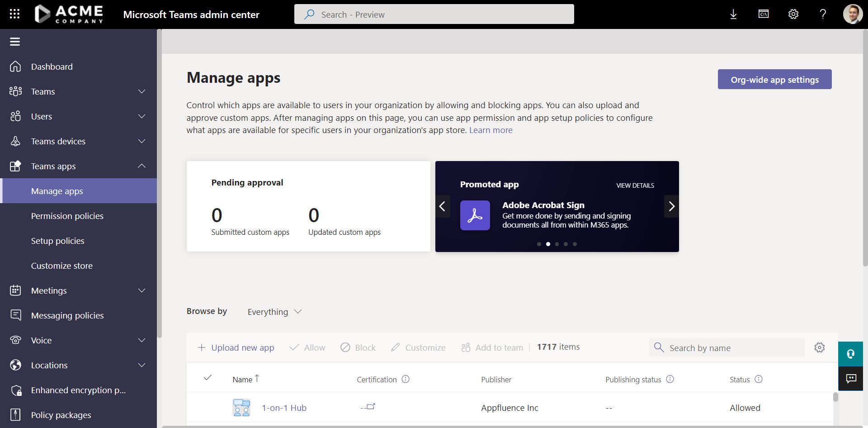868x428 pixels.
Task: Sort by Name column header
Action: coord(246,379)
